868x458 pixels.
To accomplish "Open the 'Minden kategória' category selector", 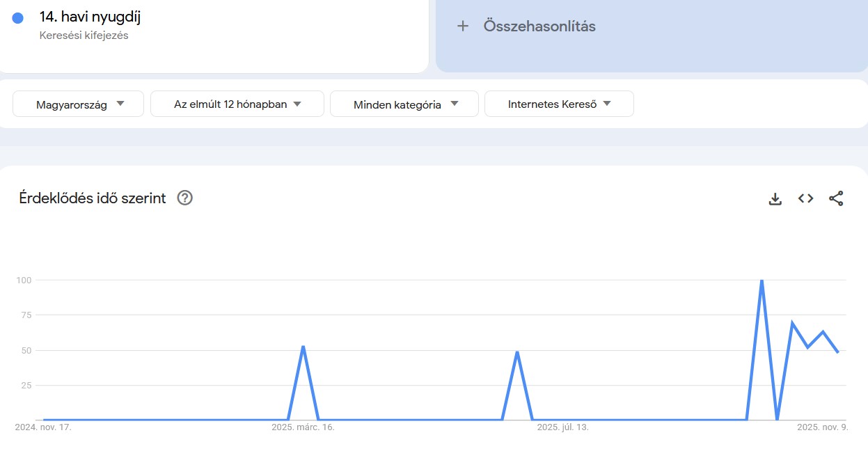I will [x=404, y=103].
